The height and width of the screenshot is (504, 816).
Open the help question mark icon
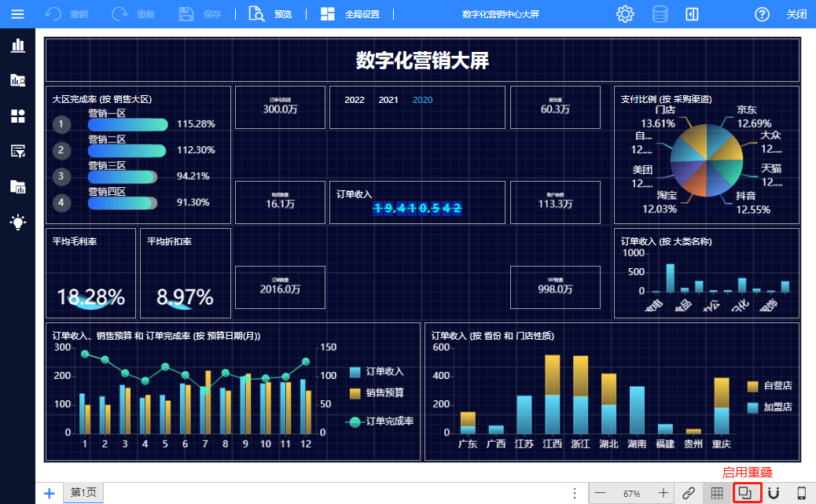[761, 14]
